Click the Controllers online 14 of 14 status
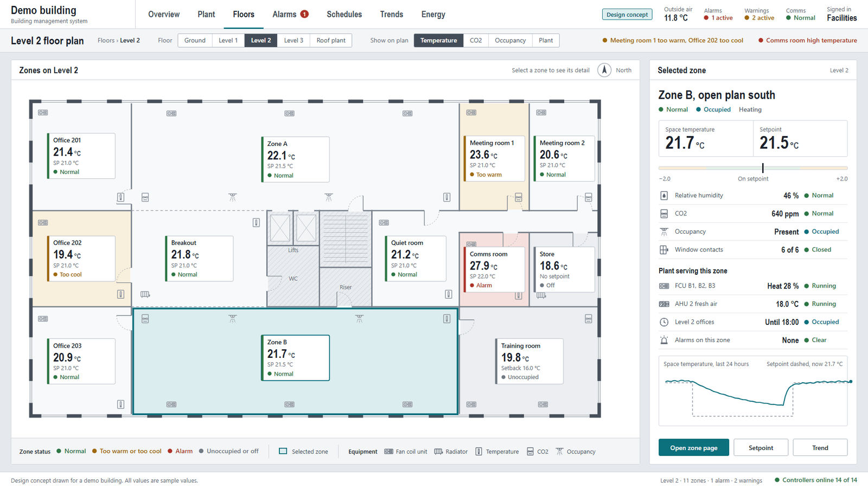This screenshot has height=488, width=868. click(x=815, y=480)
